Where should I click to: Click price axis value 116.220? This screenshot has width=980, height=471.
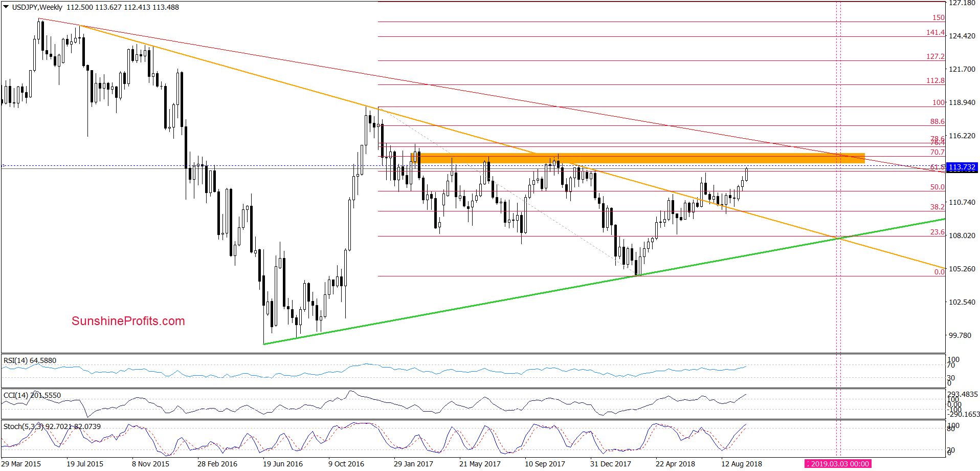[962, 136]
